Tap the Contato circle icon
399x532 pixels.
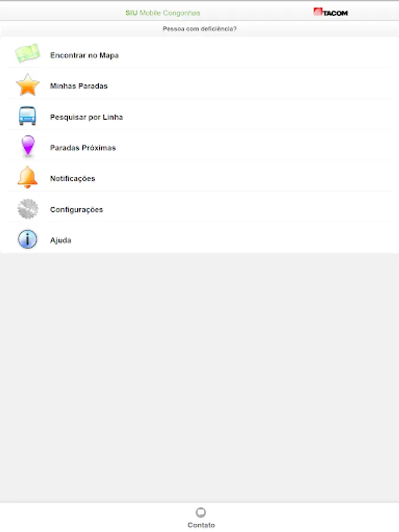click(x=201, y=512)
